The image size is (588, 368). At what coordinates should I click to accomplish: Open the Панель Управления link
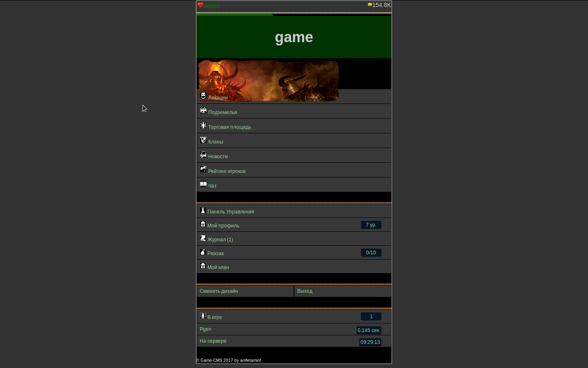tap(231, 212)
